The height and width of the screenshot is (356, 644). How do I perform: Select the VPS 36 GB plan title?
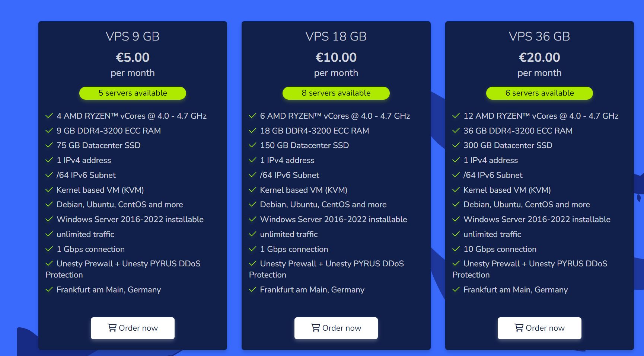tap(539, 36)
